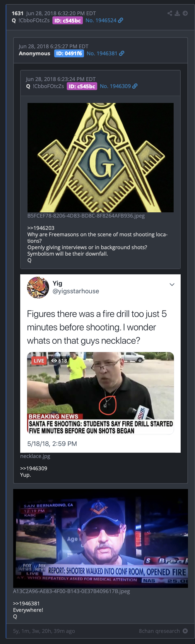Click the inner quoted ID: c545bc badge
Viewport: 195px width, 644px height.
coord(82,86)
